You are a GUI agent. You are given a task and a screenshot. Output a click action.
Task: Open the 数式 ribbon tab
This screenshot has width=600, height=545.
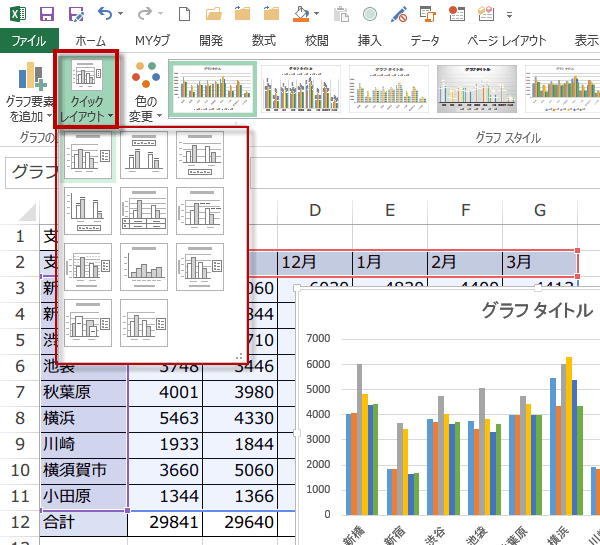(x=264, y=41)
